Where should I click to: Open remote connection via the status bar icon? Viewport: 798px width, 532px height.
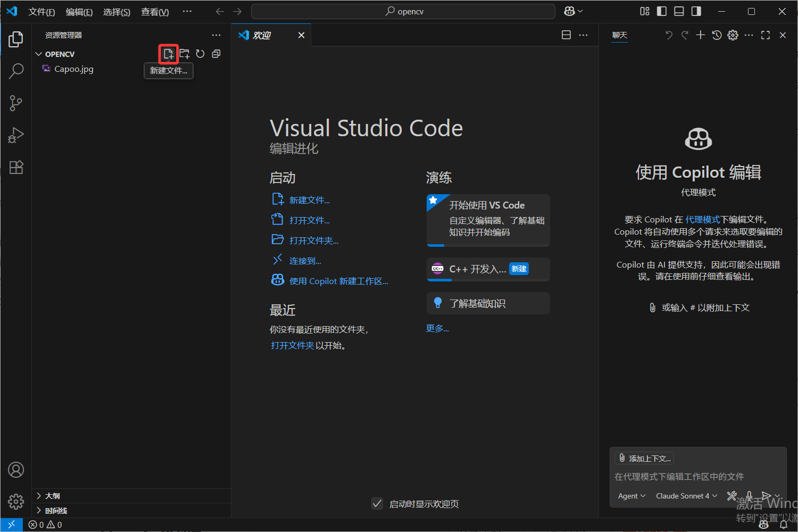[x=11, y=525]
